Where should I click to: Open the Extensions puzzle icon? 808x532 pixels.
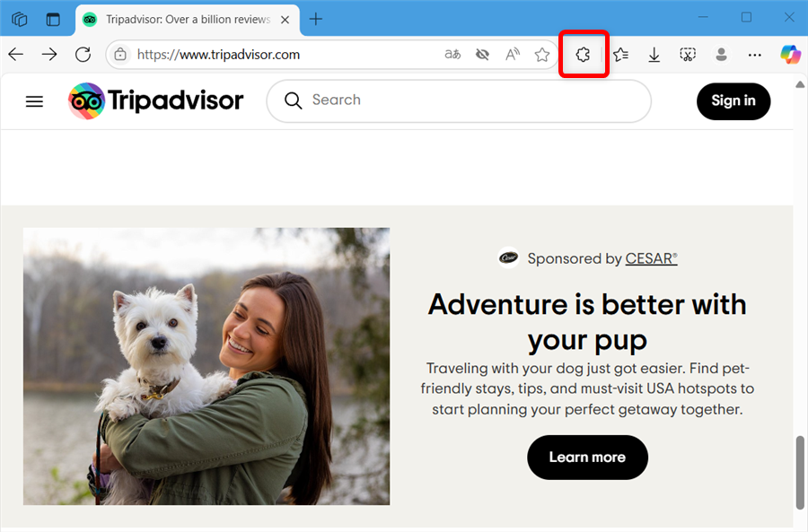(x=584, y=55)
